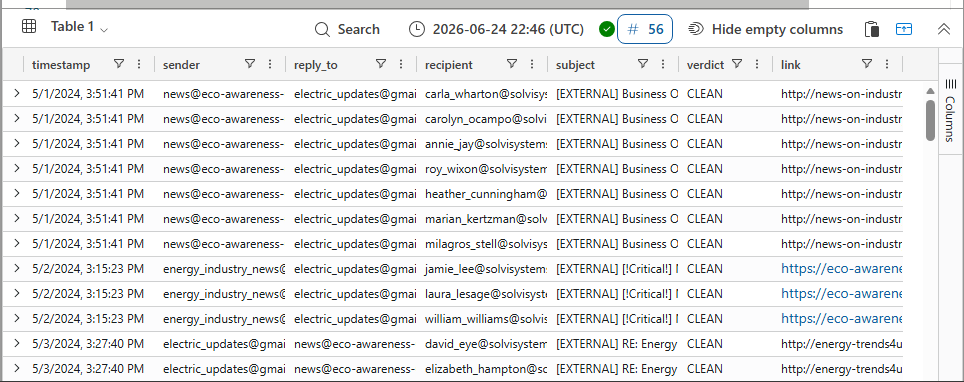Screen dimensions: 964x382
Task: Open reply_to column options menu
Action: 401,64
